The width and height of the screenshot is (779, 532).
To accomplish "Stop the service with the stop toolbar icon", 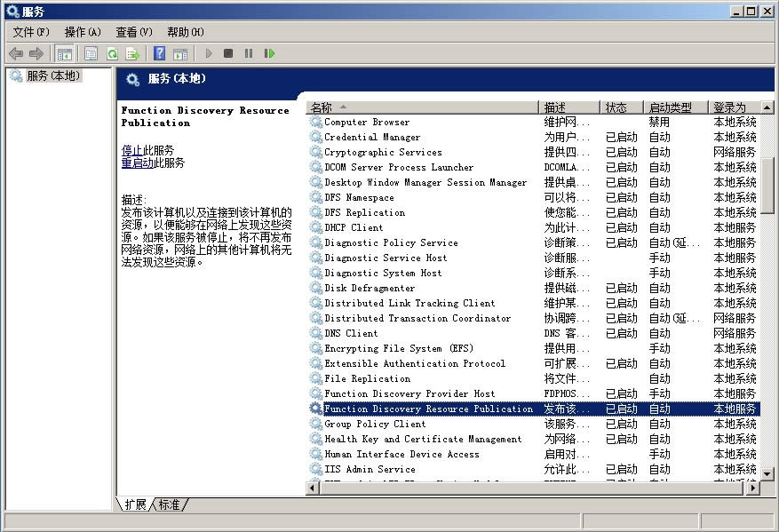I will 228,53.
